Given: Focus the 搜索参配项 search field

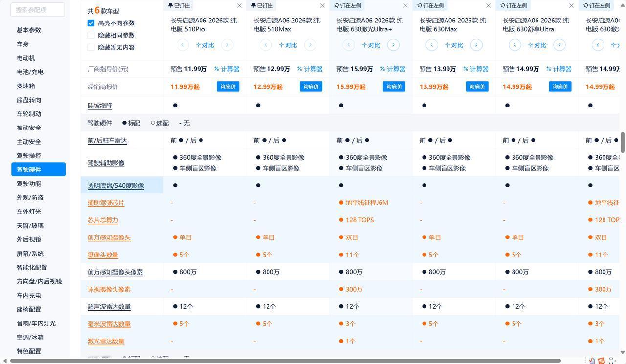Looking at the screenshot, I should 37,9.
